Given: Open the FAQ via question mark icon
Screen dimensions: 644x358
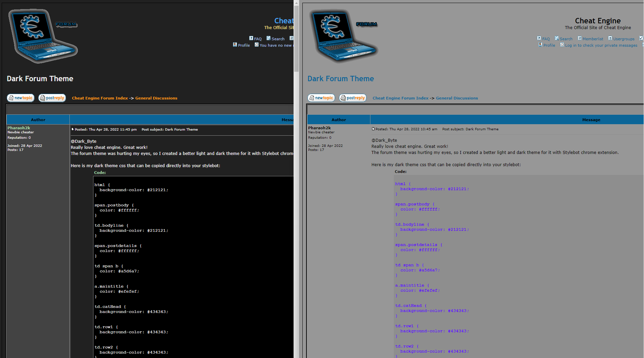Looking at the screenshot, I should (539, 39).
